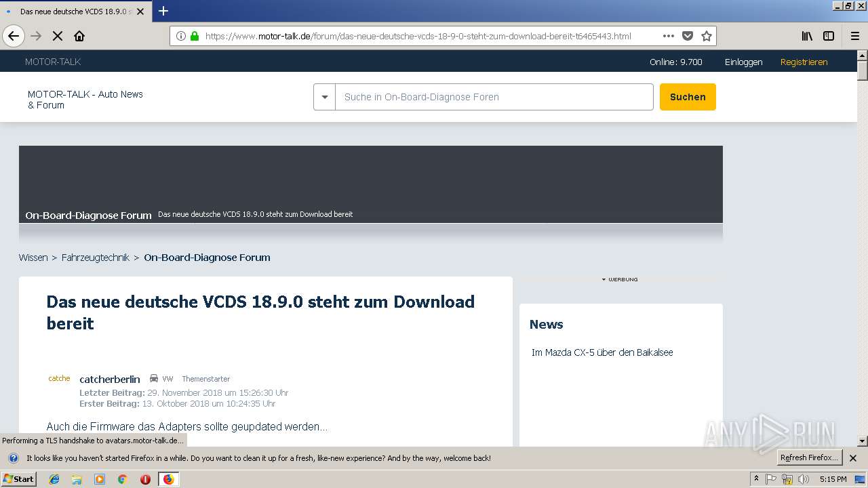This screenshot has width=868, height=488.
Task: Open the Windows Start menu
Action: pyautogui.click(x=19, y=479)
